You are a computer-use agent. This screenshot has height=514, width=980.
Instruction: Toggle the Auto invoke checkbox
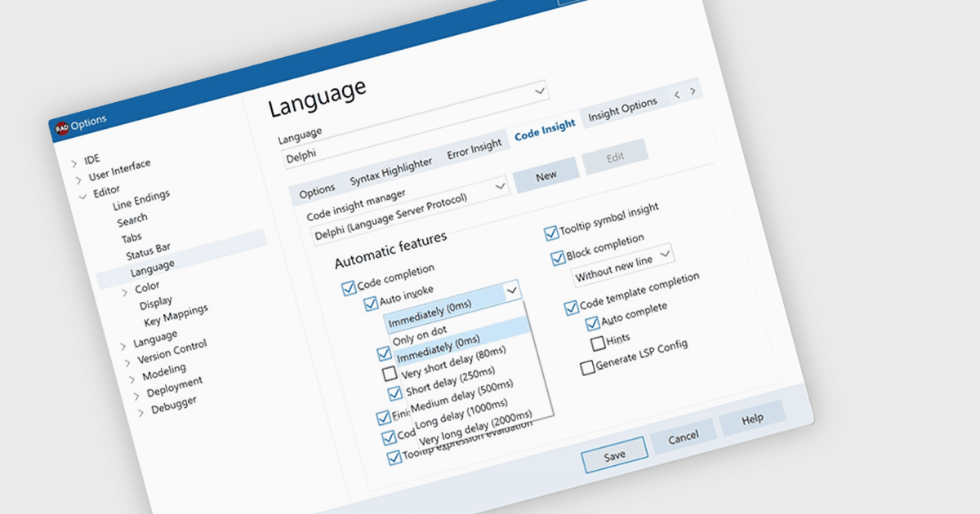[372, 304]
